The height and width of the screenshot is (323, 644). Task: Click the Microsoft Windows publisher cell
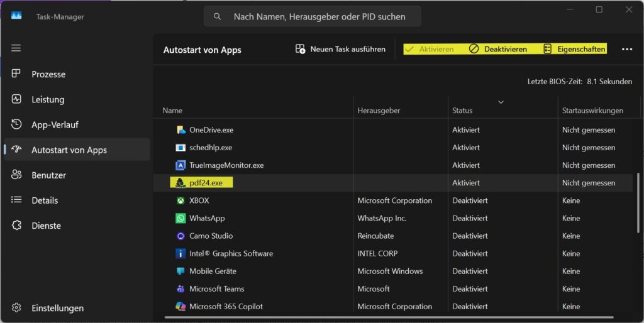390,271
